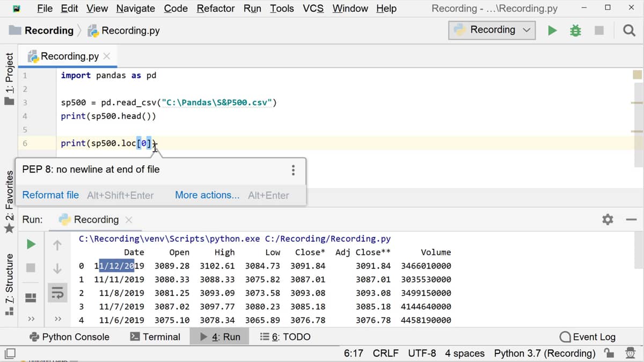Screen dimensions: 644x362
Task: Hide the Run panel via the minus icon
Action: point(631,219)
